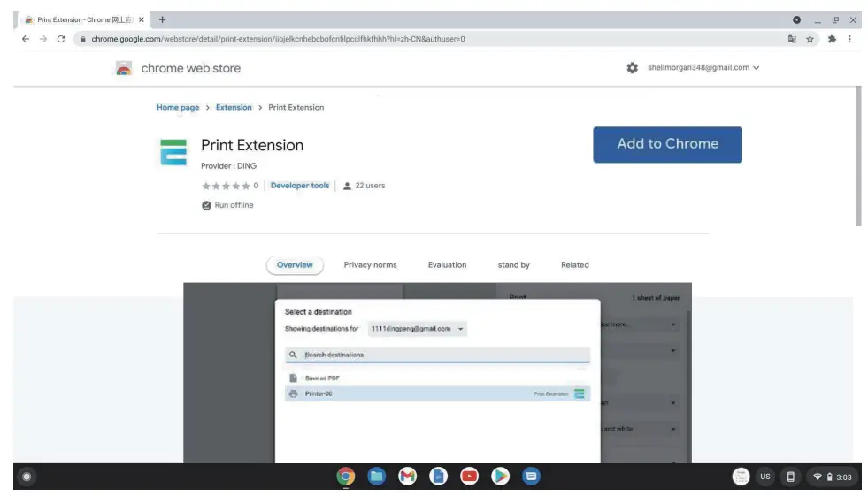Switch to the Related tab

click(574, 265)
